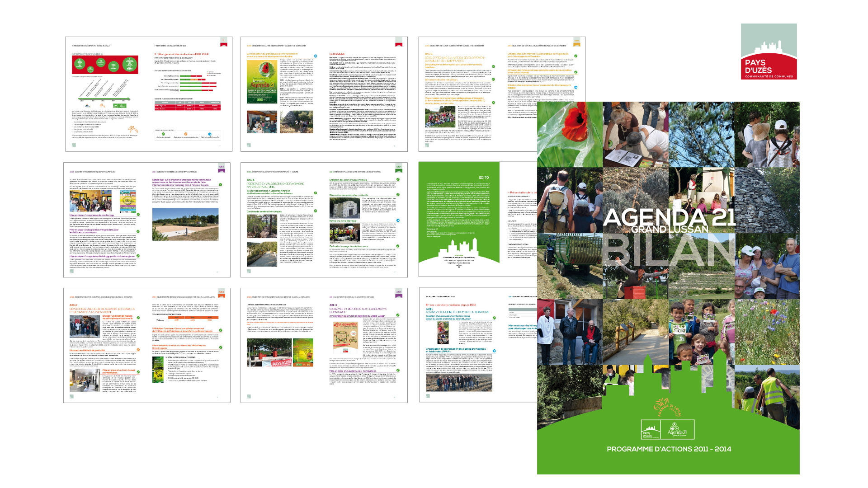Open the Vision d'ensemble spread thumbnail
868x488 pixels.
149,94
